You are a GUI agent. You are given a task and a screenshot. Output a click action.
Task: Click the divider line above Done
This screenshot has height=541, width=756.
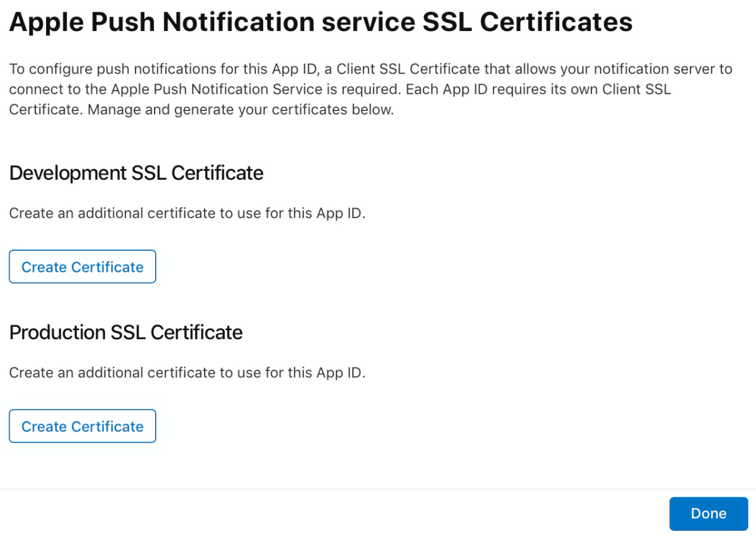(x=378, y=489)
